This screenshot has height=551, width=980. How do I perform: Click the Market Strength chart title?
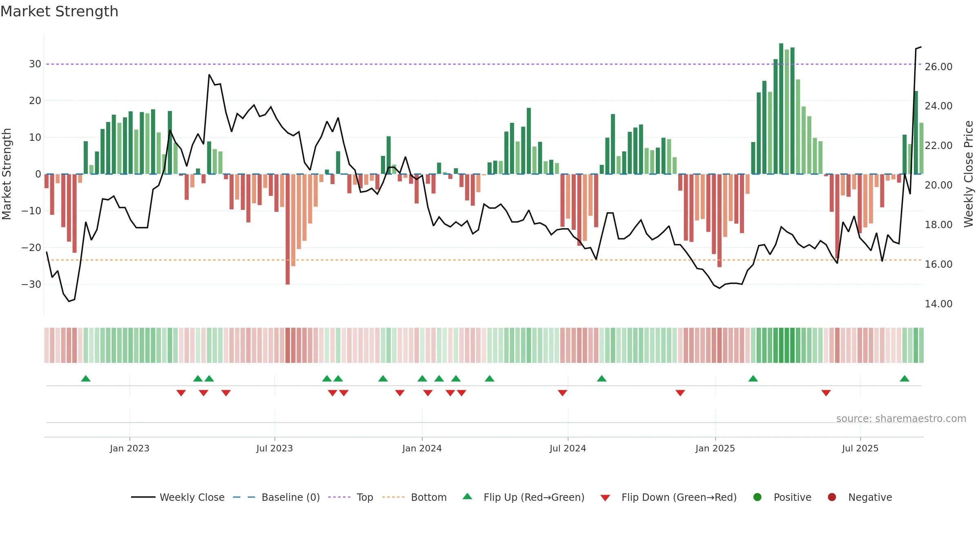click(59, 11)
